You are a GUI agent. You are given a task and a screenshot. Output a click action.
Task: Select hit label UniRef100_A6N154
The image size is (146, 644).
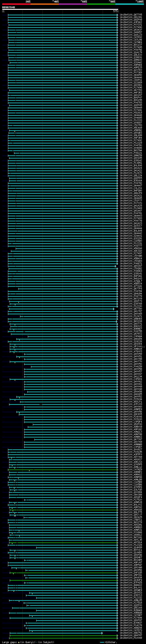(x=131, y=628)
